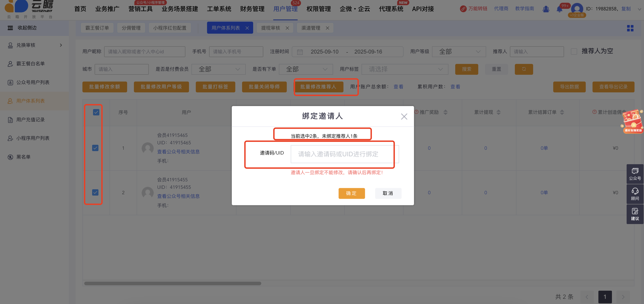Expand 兑换审核 sidebar submenu arrow
644x304 pixels.
point(61,45)
